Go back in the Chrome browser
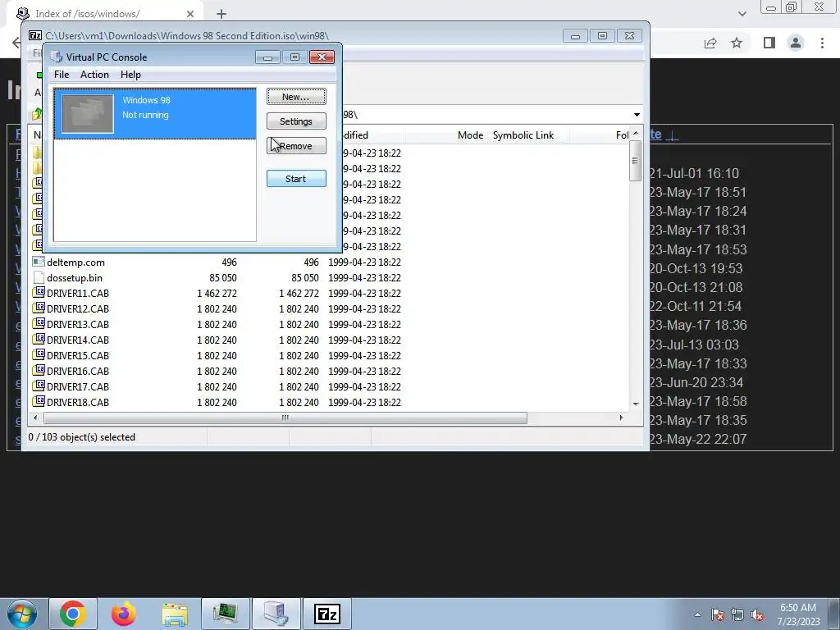The width and height of the screenshot is (840, 630). [16, 43]
